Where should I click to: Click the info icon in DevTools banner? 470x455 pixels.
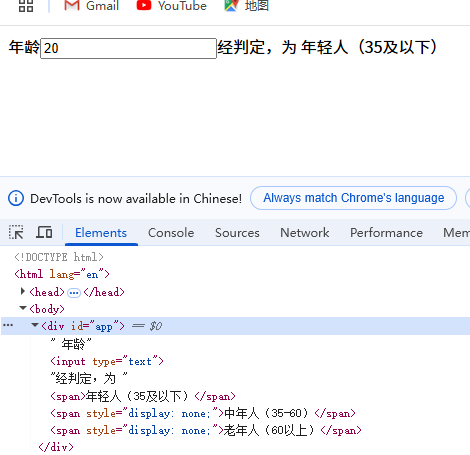(x=16, y=198)
